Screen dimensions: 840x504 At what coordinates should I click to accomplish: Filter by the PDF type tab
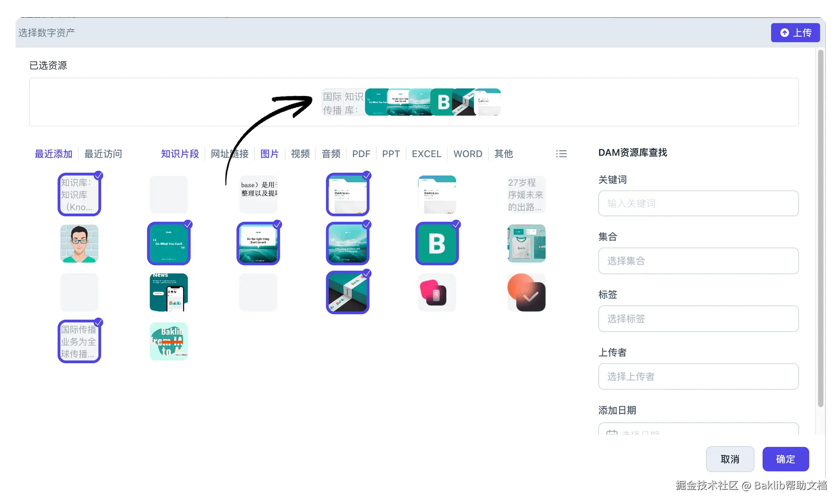[x=361, y=154]
